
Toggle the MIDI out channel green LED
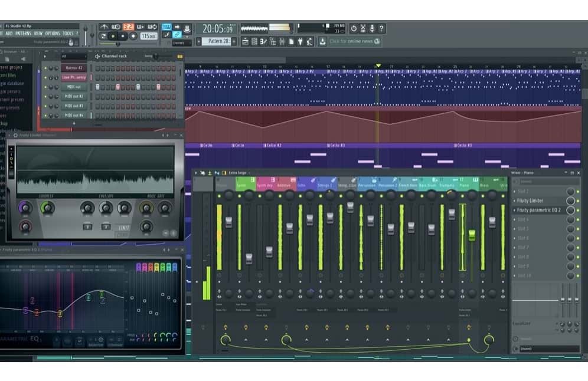[45, 87]
